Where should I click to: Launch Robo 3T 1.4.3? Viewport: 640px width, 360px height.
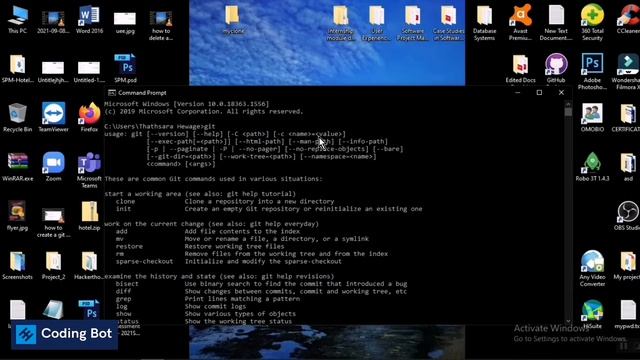pyautogui.click(x=592, y=167)
